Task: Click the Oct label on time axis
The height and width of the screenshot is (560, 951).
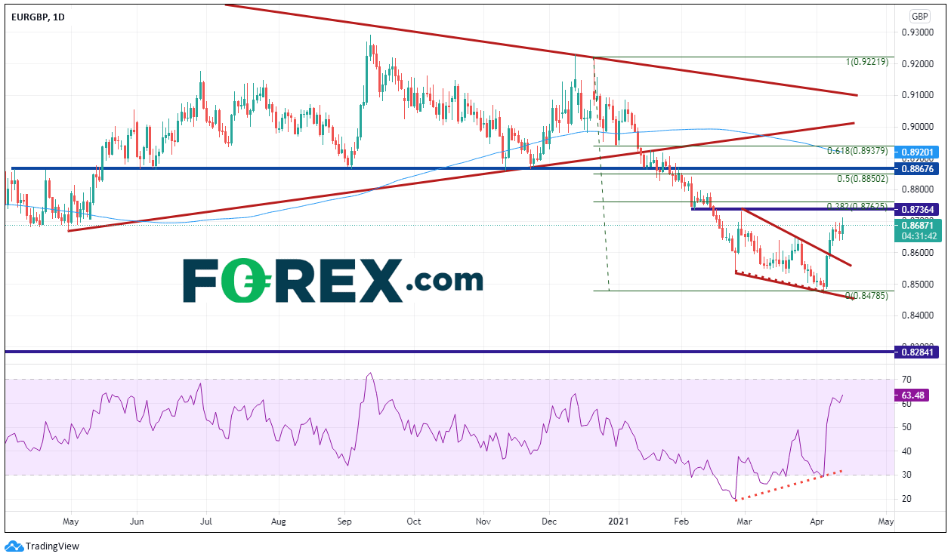Action: (x=413, y=522)
